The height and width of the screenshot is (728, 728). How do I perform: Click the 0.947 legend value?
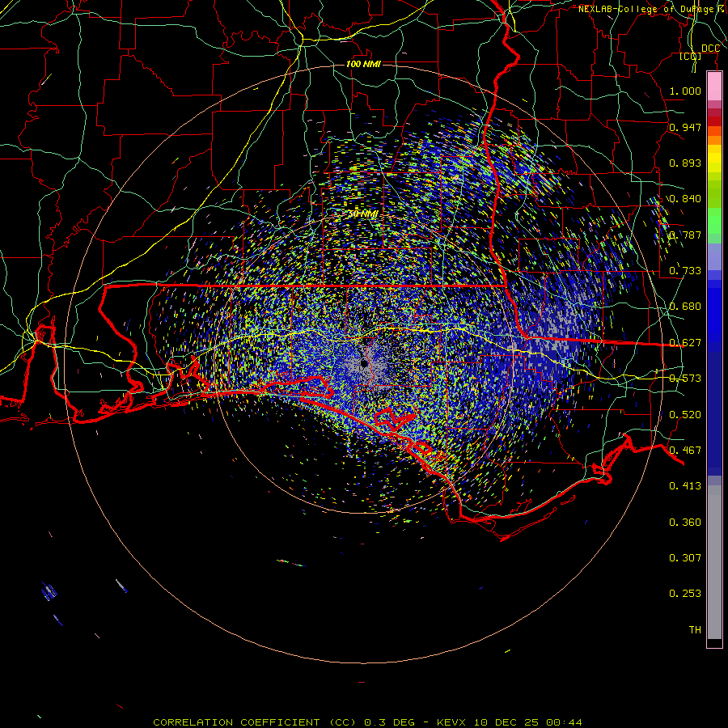[x=685, y=127]
